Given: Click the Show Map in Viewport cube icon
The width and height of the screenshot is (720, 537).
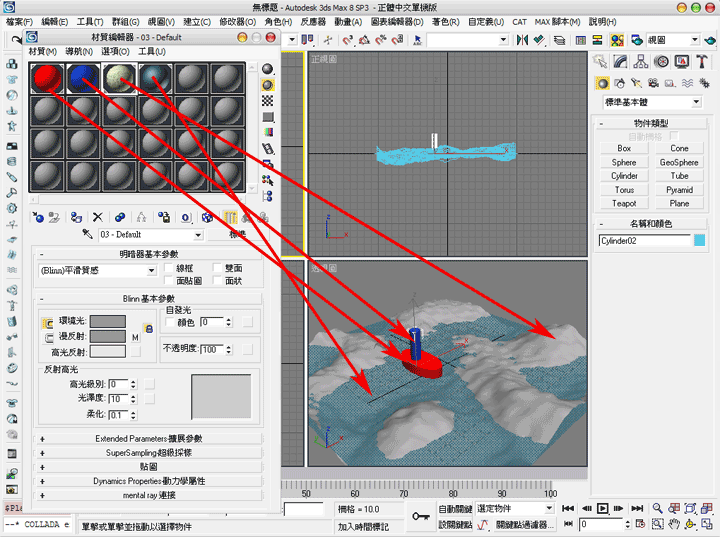Looking at the screenshot, I should click(208, 217).
